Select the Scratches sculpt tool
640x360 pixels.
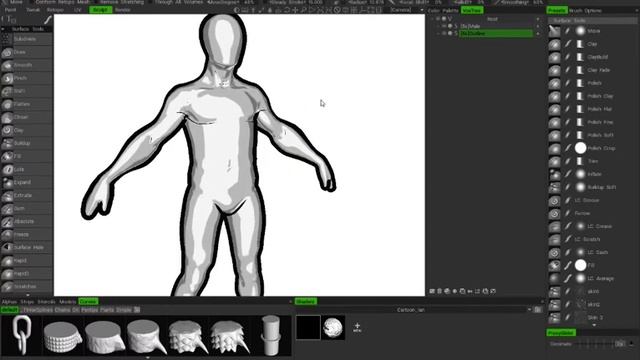pos(27,287)
